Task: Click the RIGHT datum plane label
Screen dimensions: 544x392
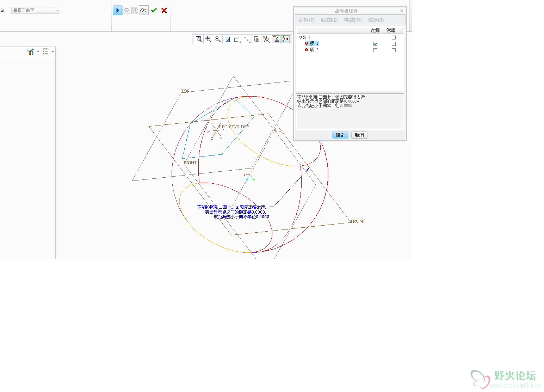Action: 190,163
